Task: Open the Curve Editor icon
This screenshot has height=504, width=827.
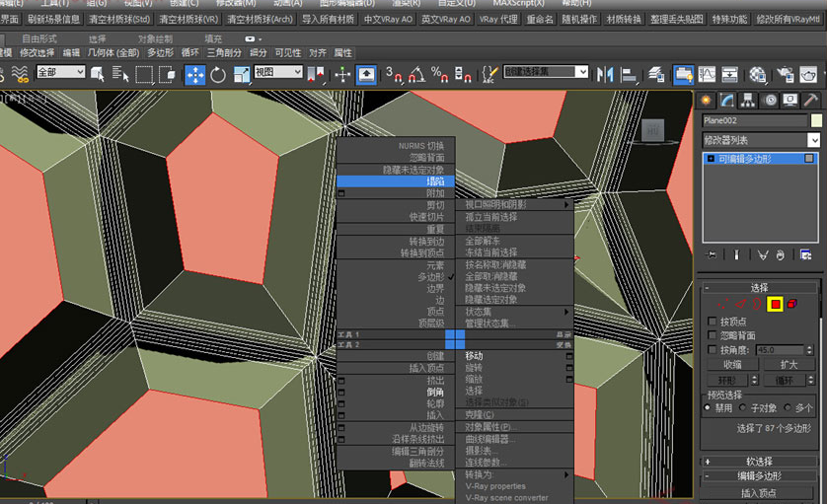Action: [x=707, y=74]
